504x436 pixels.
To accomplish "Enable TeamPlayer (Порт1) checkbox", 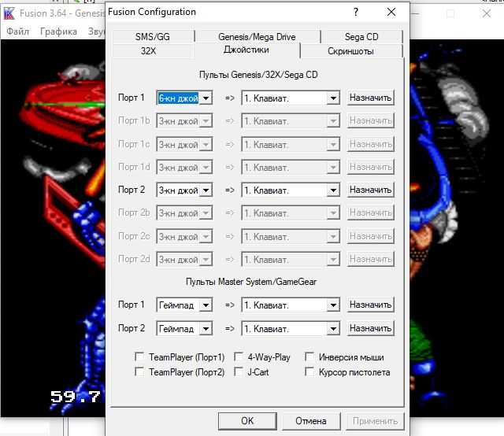I will (x=139, y=357).
